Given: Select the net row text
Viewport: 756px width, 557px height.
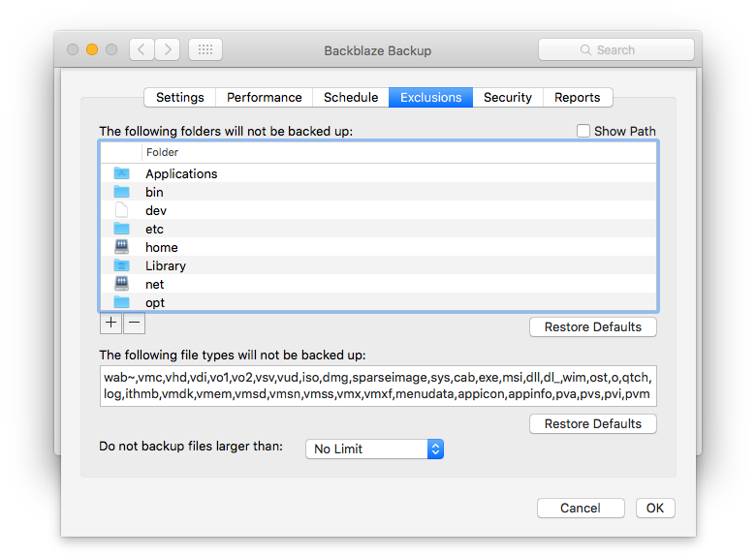Looking at the screenshot, I should click(x=155, y=284).
